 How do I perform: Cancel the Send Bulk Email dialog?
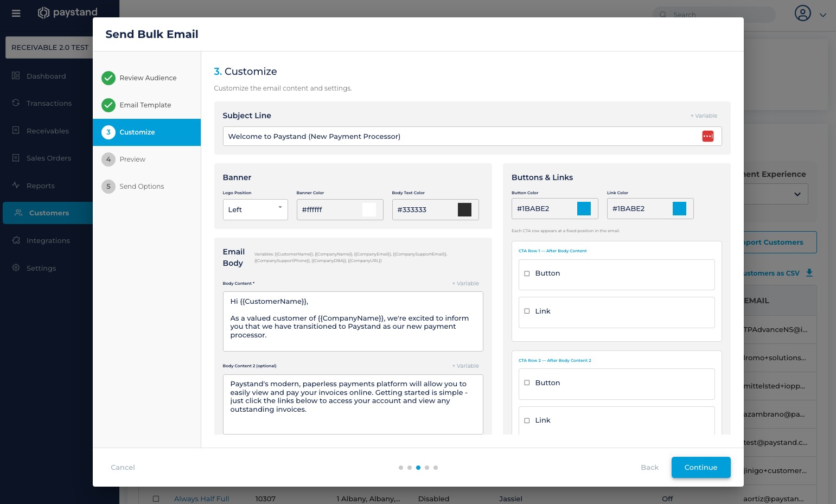tap(123, 468)
